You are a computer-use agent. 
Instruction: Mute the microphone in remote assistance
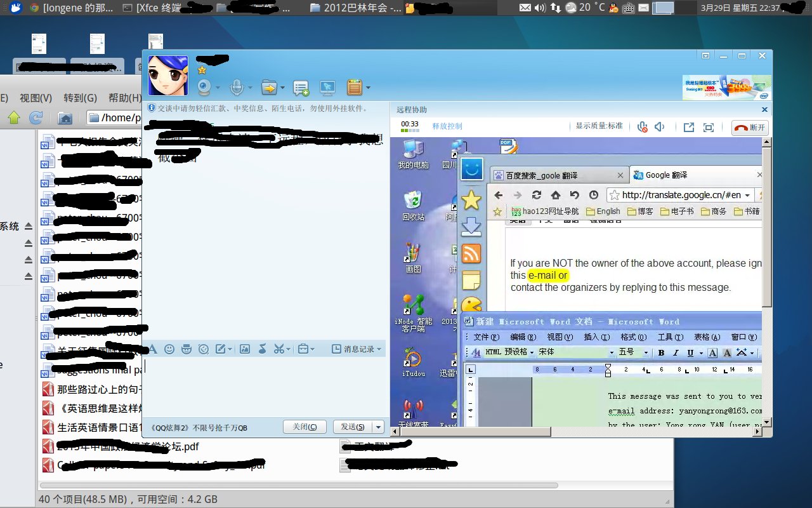point(643,127)
